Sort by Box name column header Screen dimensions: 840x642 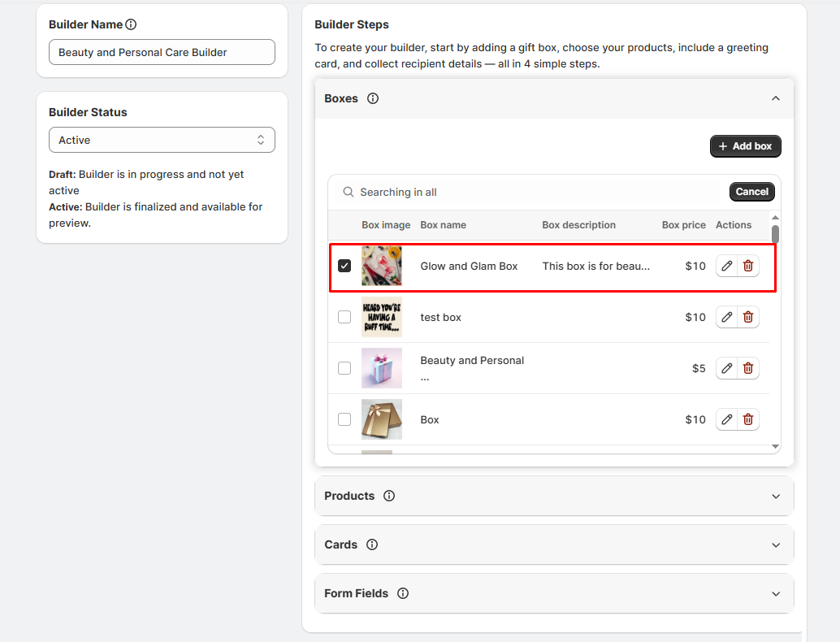tap(443, 225)
